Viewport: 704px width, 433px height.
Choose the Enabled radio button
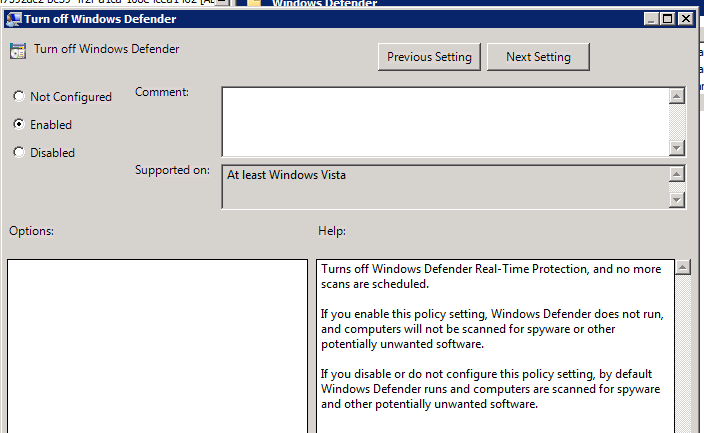(18, 125)
